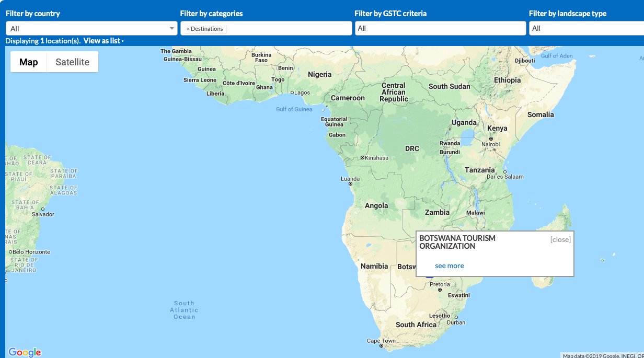The image size is (644, 358).
Task: Click the Malawi country label
Action: (476, 213)
